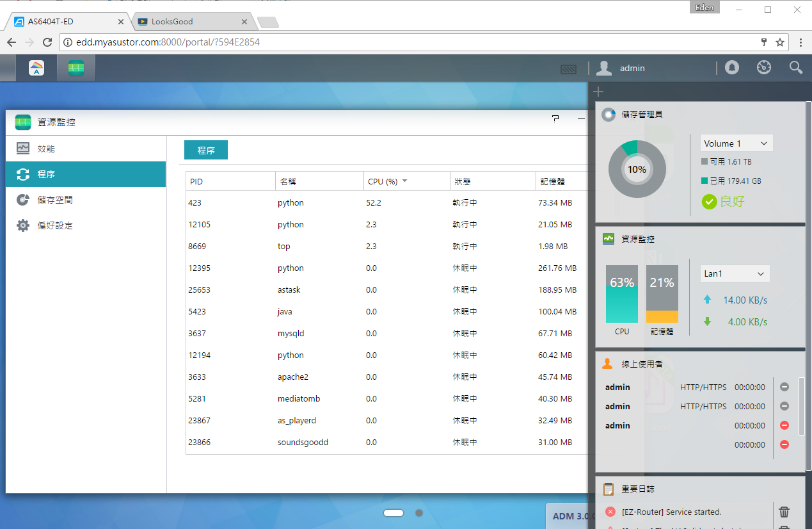Click the ASUSTOR desktop home icon
Image resolution: width=812 pixels, height=529 pixels.
[x=36, y=68]
